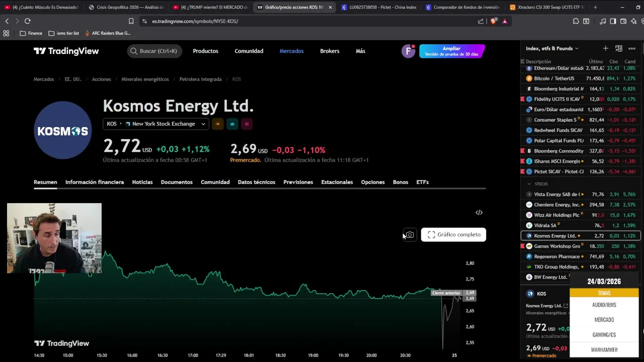Collapse the STOCKS section in watchlist
Image resolution: width=644 pixels, height=362 pixels.
[x=529, y=184]
